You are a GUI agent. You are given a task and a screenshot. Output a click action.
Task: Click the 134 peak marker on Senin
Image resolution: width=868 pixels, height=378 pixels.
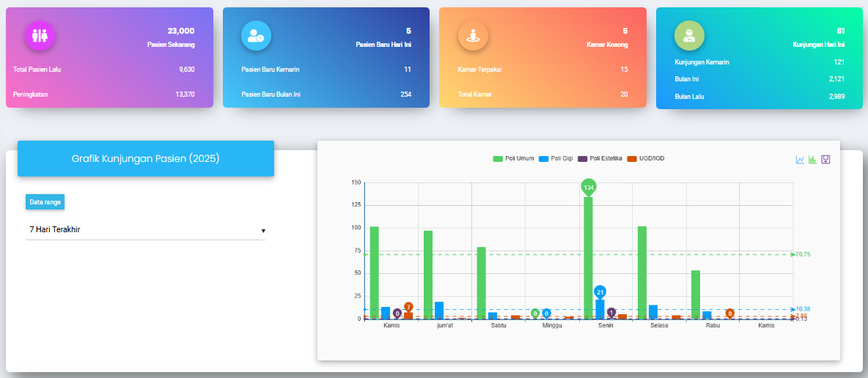tap(589, 188)
